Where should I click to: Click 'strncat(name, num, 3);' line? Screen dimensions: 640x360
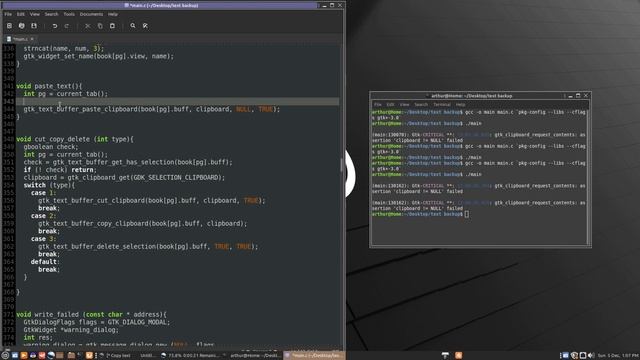(x=64, y=49)
